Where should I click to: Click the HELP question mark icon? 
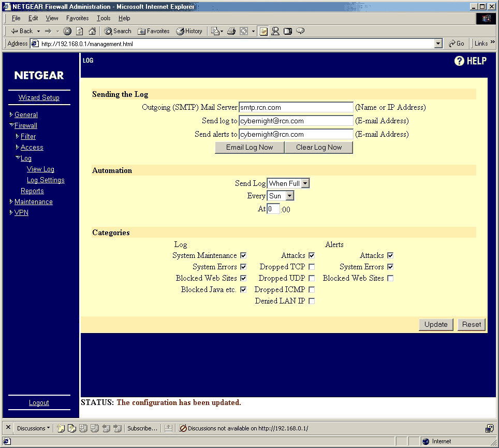tap(459, 61)
